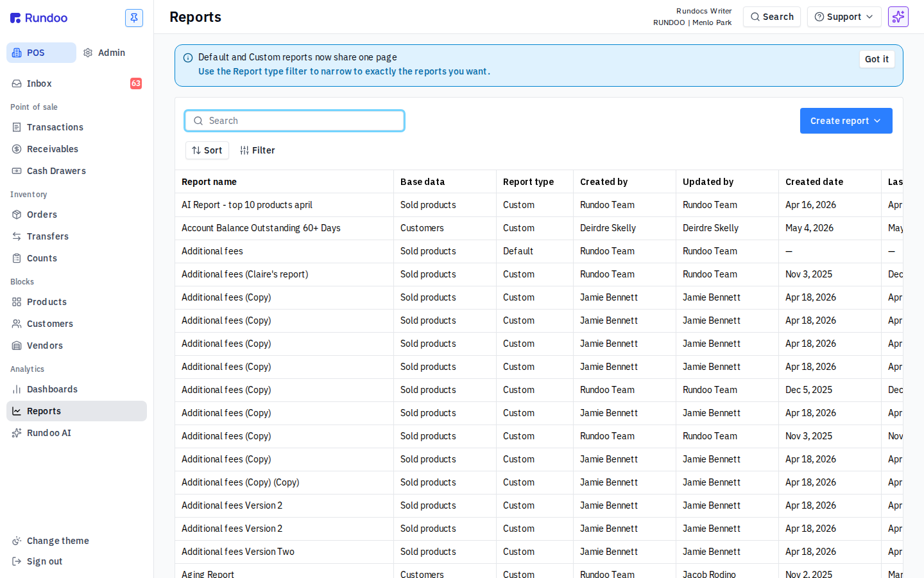
Task: Dismiss banner with Got it
Action: pos(877,59)
